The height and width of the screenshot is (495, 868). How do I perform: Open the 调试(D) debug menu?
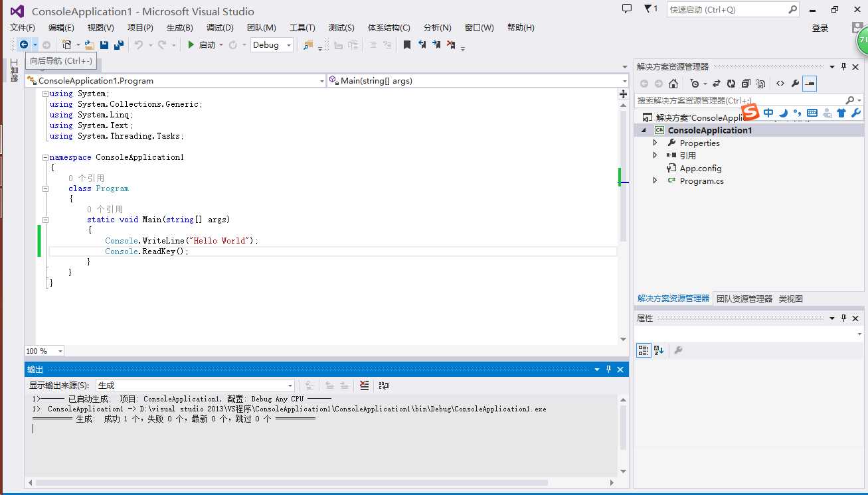(220, 27)
